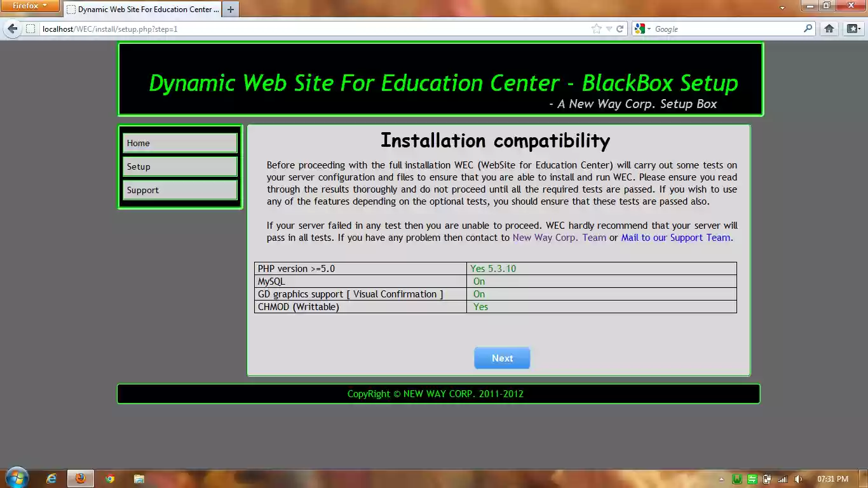This screenshot has width=868, height=488.
Task: Go back using the back arrow
Action: click(11, 28)
